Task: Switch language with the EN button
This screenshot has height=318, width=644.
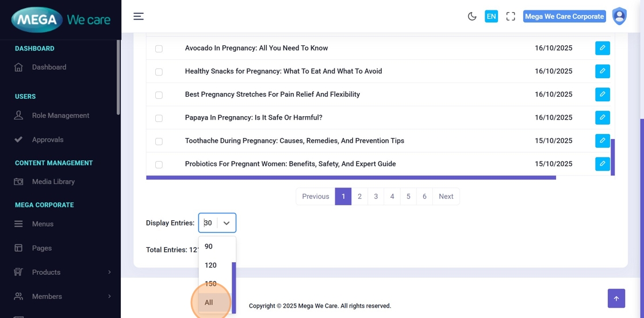Action: tap(491, 17)
